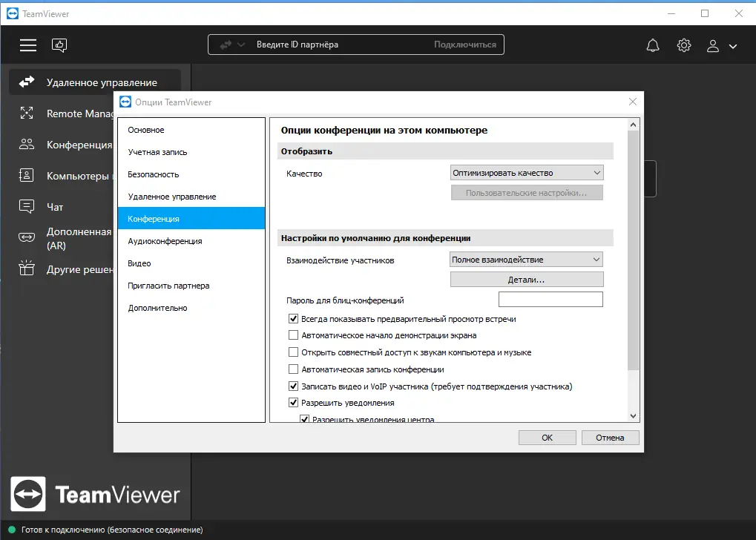Viewport: 756px width, 540px height.
Task: Click Готов к подключению status text
Action: [x=112, y=530]
